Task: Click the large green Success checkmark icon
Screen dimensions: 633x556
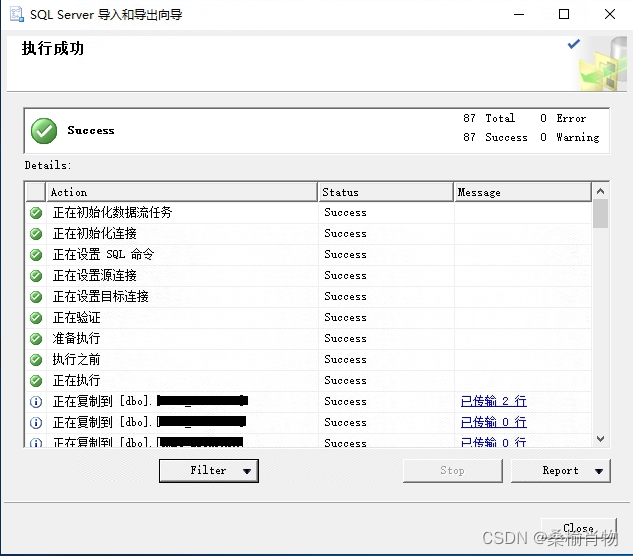Action: coord(44,131)
